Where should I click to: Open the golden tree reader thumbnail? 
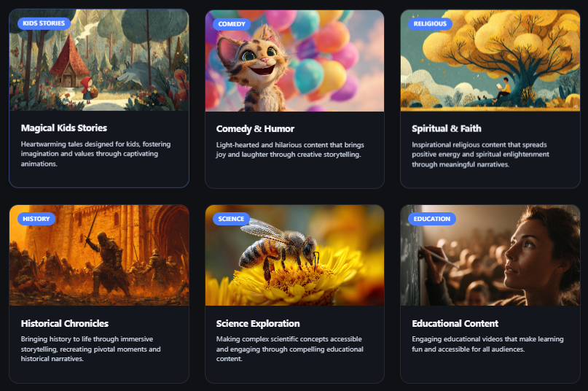point(490,61)
